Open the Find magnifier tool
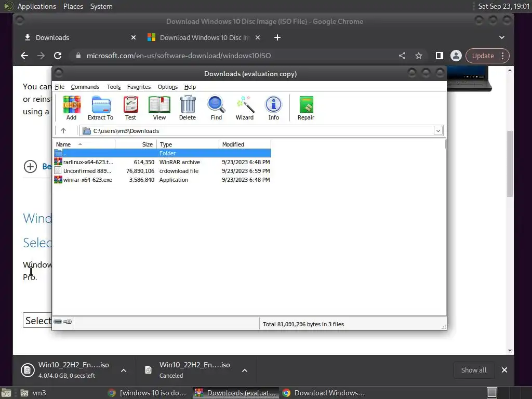This screenshot has width=532, height=399. tap(216, 108)
